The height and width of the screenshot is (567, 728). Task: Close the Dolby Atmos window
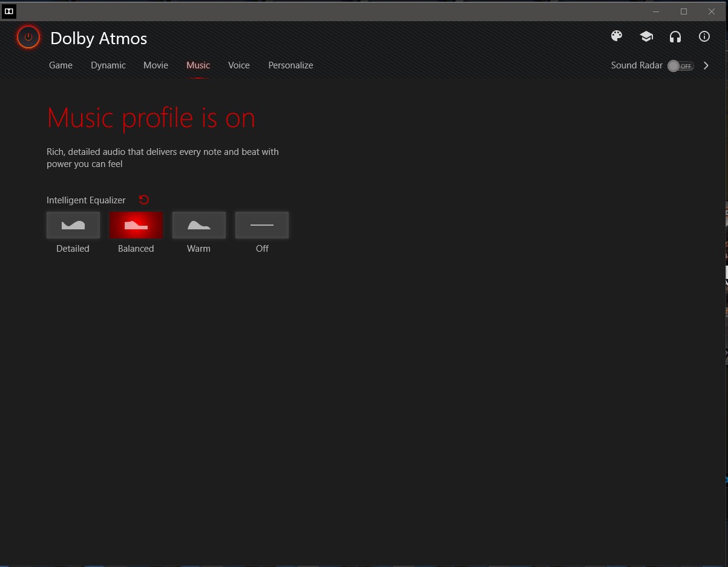(712, 11)
